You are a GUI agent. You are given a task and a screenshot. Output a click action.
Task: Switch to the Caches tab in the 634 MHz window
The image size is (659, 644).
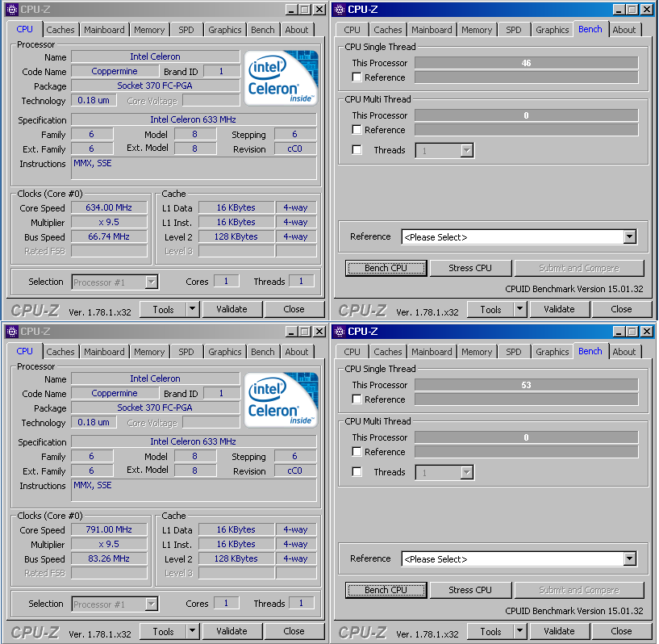(60, 30)
